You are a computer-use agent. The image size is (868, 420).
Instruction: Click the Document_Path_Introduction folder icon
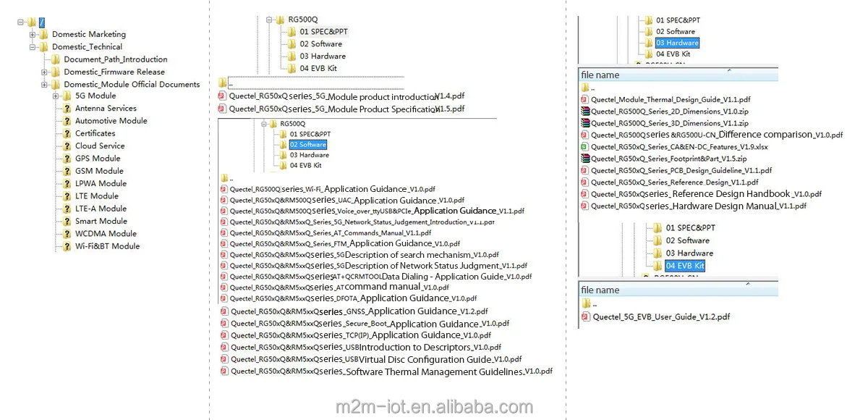click(x=56, y=59)
